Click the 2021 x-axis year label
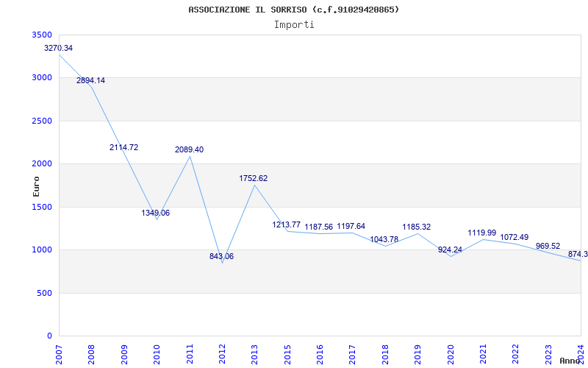 (x=484, y=355)
